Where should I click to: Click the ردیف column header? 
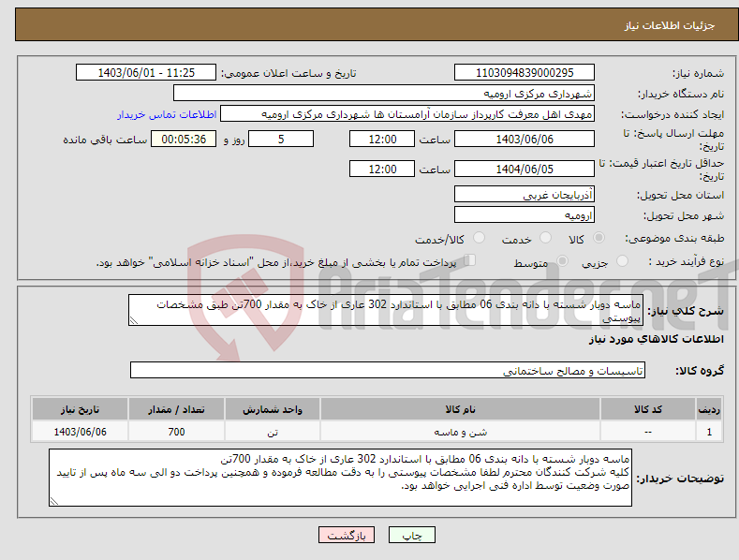pyautogui.click(x=709, y=409)
